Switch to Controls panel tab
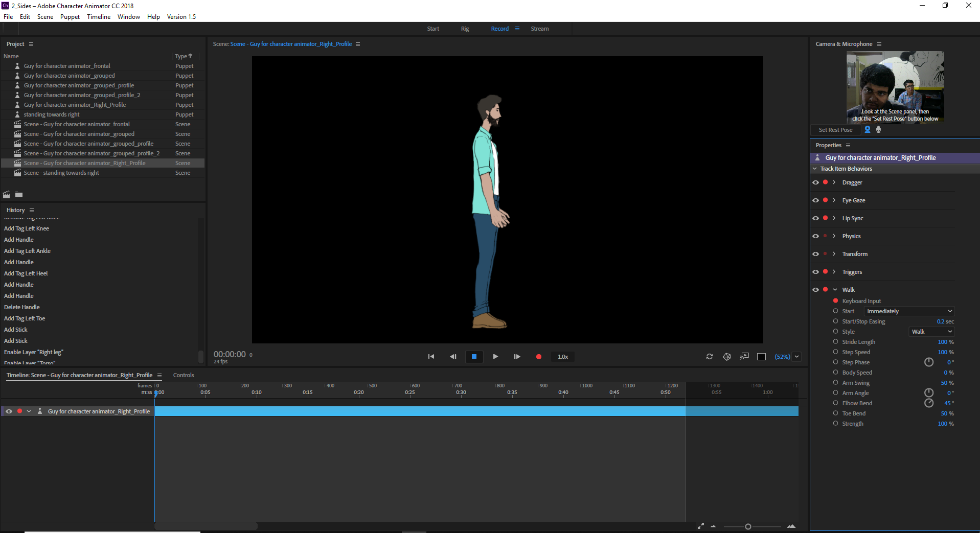980x533 pixels. pyautogui.click(x=184, y=375)
